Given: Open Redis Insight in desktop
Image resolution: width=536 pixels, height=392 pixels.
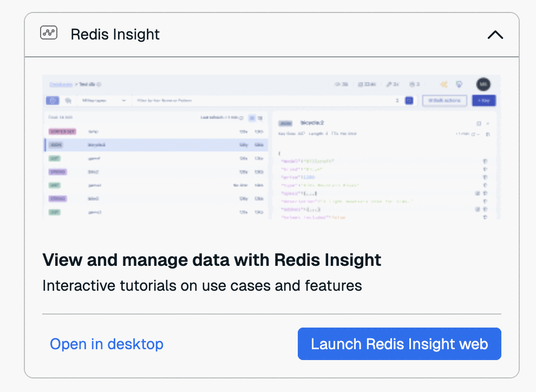Looking at the screenshot, I should tap(107, 344).
